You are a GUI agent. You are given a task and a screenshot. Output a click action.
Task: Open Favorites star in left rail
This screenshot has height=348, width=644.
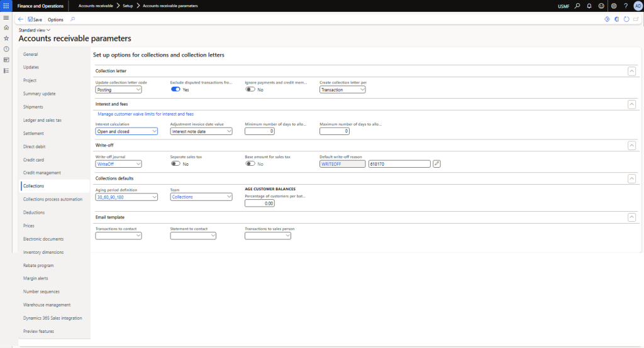pyautogui.click(x=6, y=38)
